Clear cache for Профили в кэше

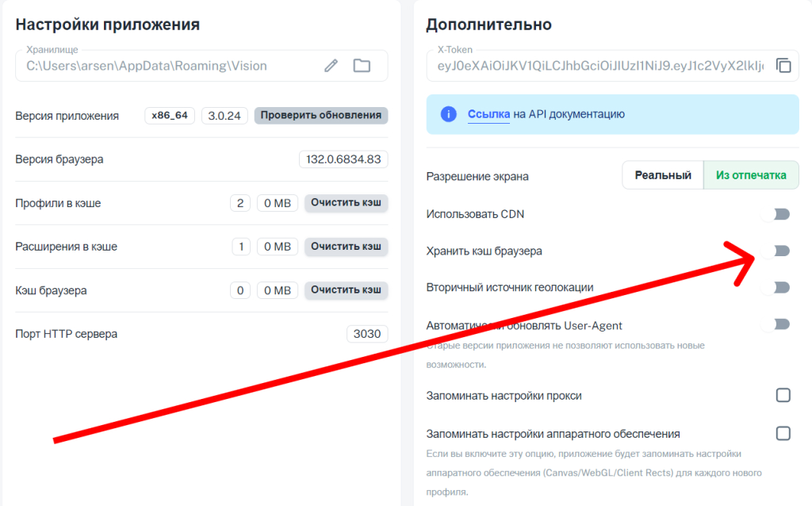coord(346,202)
